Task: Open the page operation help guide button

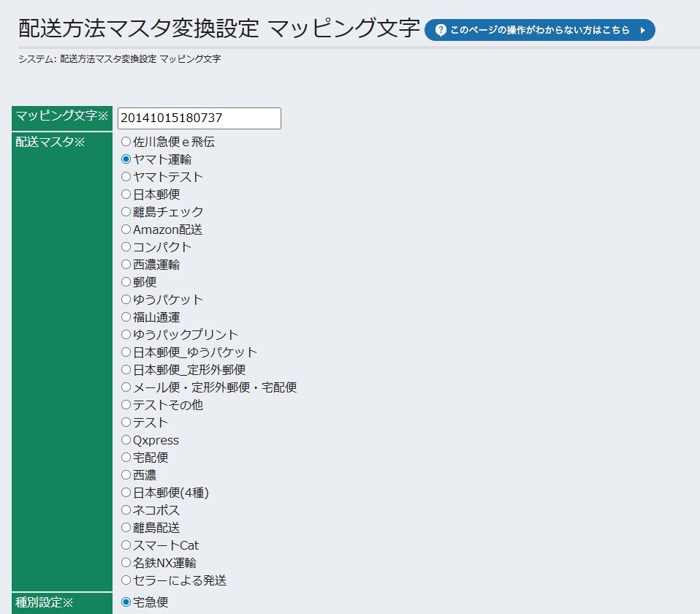Action: (x=539, y=30)
